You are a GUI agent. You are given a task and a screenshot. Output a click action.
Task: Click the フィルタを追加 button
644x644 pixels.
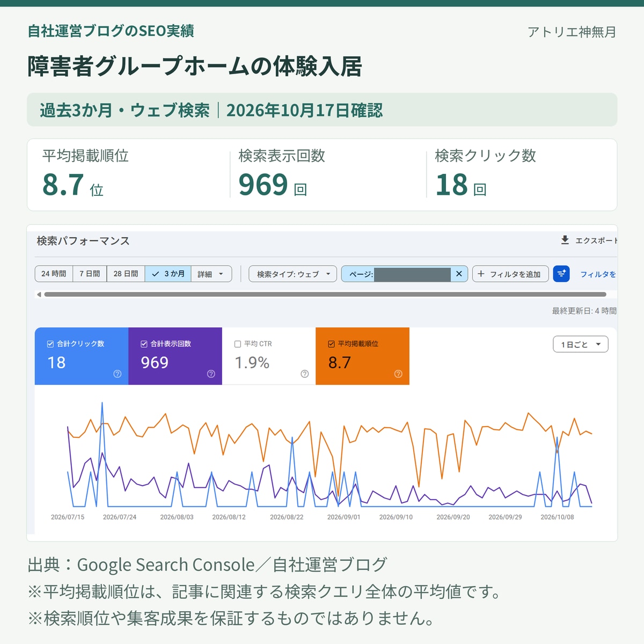pyautogui.click(x=510, y=274)
